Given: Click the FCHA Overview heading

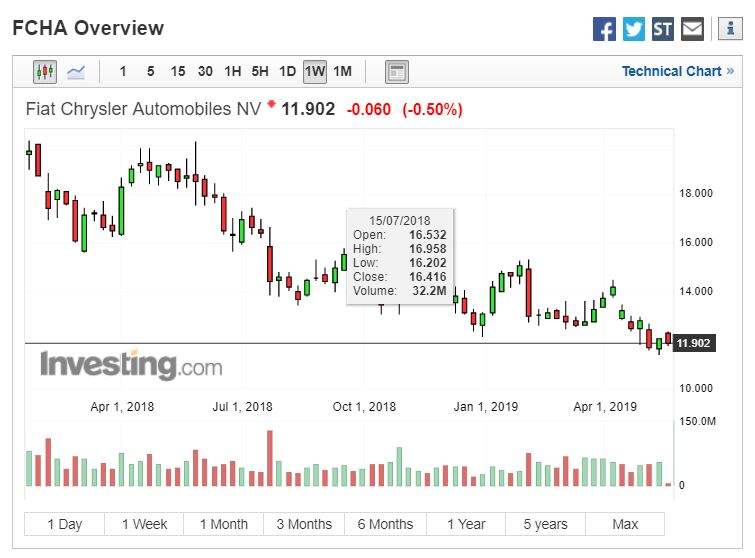Looking at the screenshot, I should click(x=88, y=28).
